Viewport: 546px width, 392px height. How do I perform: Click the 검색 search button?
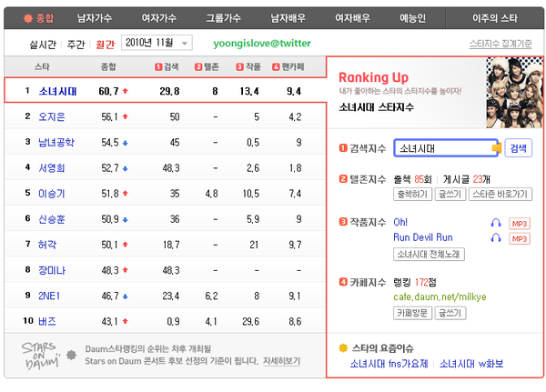518,148
